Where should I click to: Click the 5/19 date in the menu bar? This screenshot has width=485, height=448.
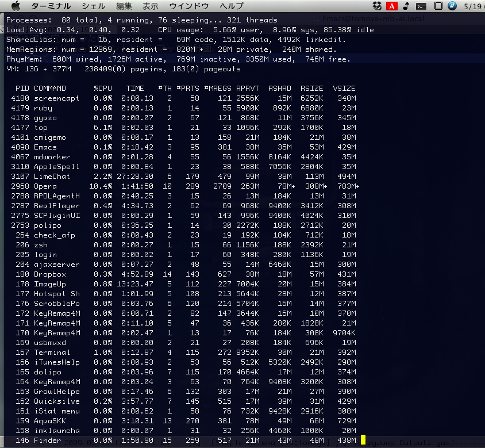tap(472, 6)
